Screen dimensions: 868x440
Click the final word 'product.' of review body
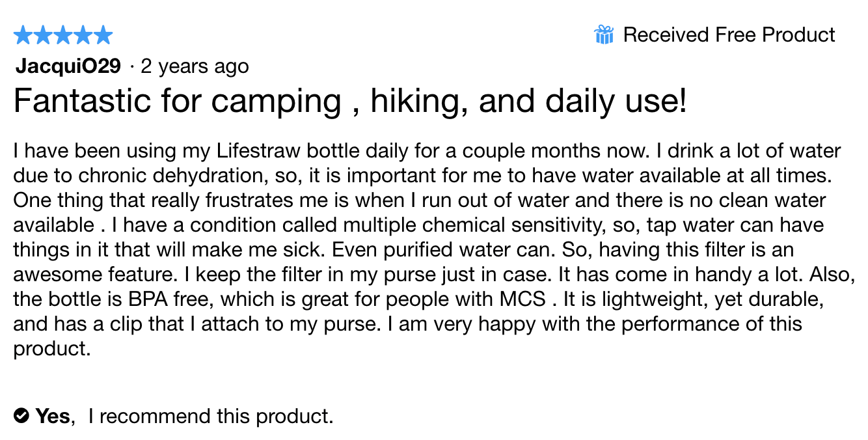tap(51, 350)
